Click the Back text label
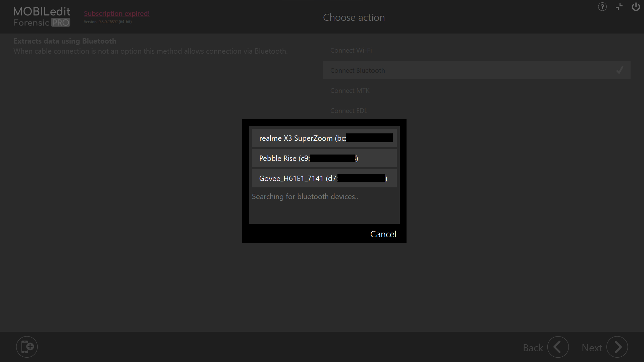644x362 pixels. pos(533,348)
